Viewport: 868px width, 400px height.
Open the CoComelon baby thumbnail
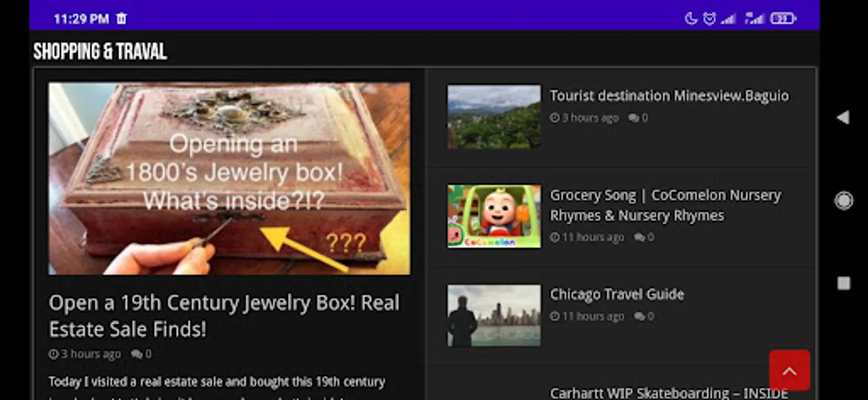click(494, 216)
